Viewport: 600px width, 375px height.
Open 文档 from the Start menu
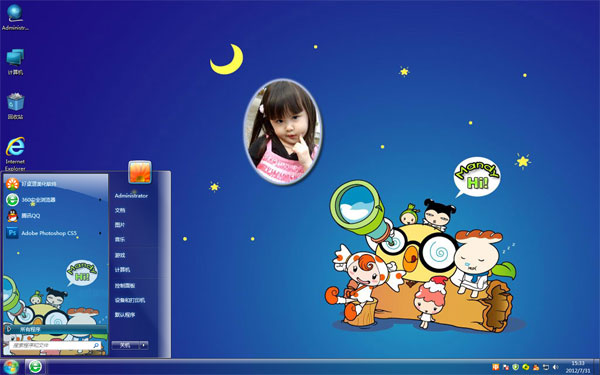[120, 210]
